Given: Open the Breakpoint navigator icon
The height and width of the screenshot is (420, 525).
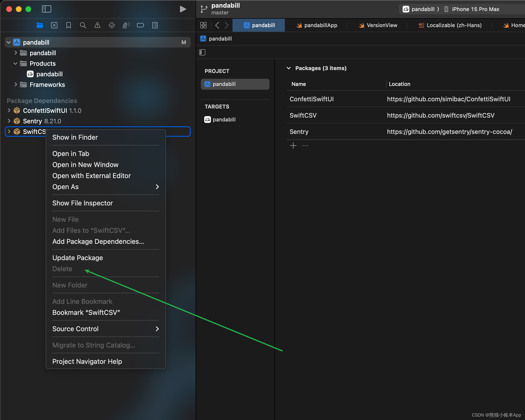Looking at the screenshot, I should [141, 25].
